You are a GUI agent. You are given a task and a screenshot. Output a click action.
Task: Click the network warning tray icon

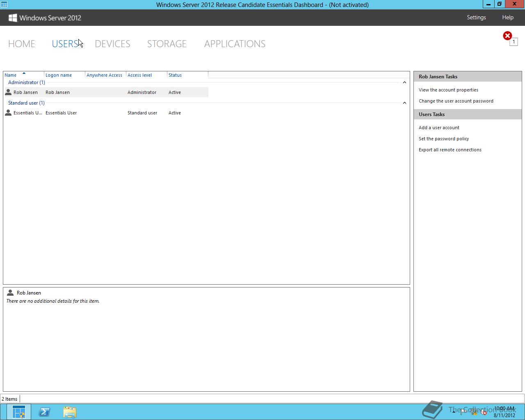(474, 412)
